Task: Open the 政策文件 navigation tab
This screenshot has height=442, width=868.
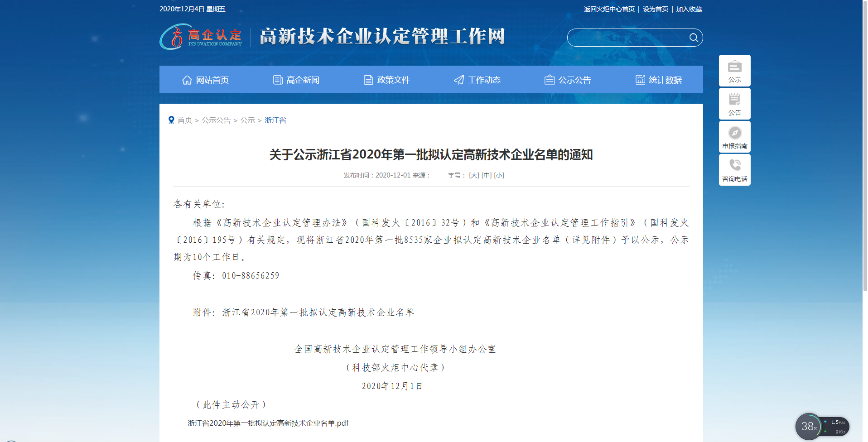Action: pyautogui.click(x=386, y=80)
